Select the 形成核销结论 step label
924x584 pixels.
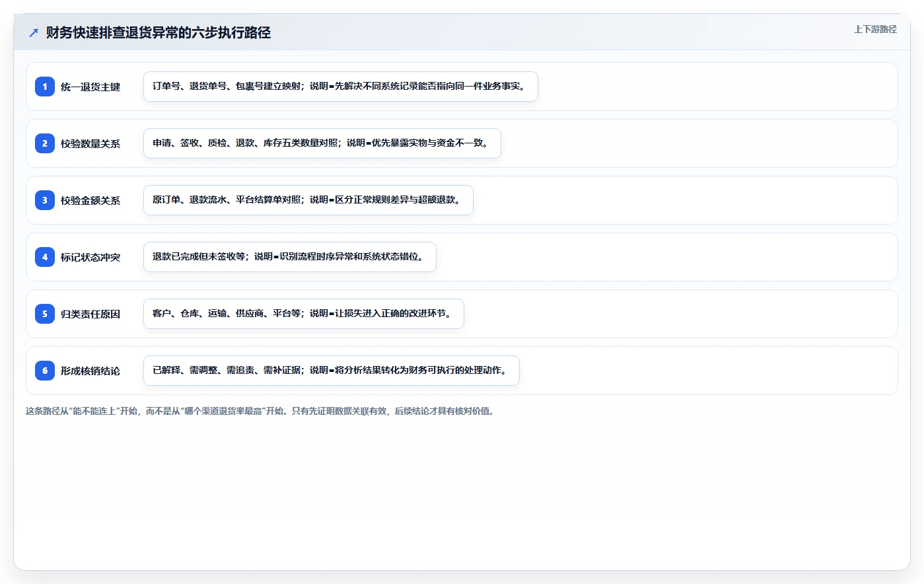pos(90,371)
